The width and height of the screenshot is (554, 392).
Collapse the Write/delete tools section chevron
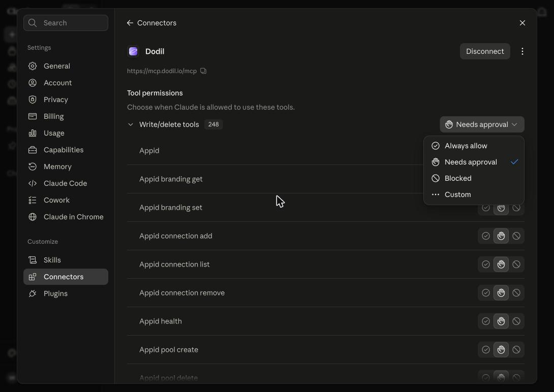tap(131, 124)
